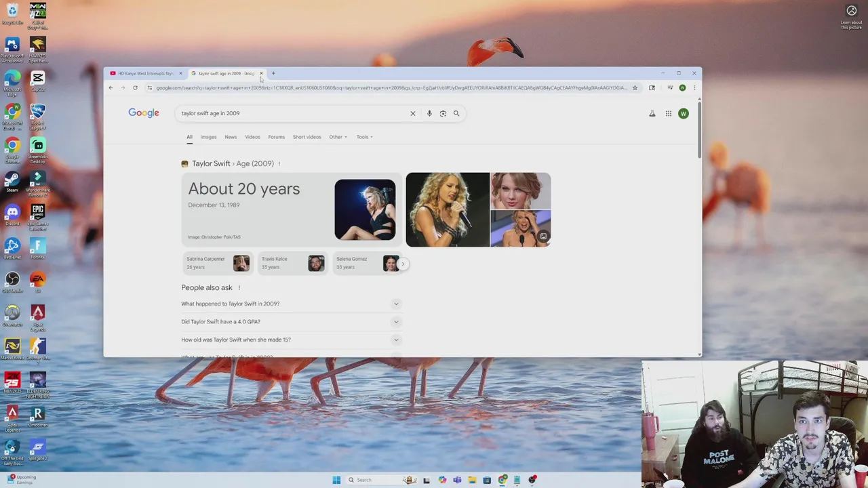868x488 pixels.
Task: Open the CapCut desktop shortcut
Action: 37,80
